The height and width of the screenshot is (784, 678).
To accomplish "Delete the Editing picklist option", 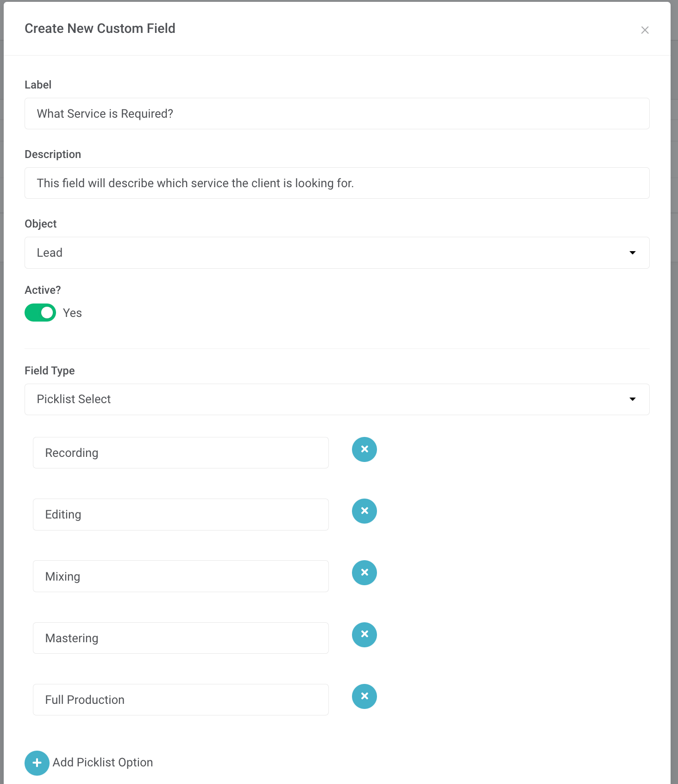I will [364, 511].
